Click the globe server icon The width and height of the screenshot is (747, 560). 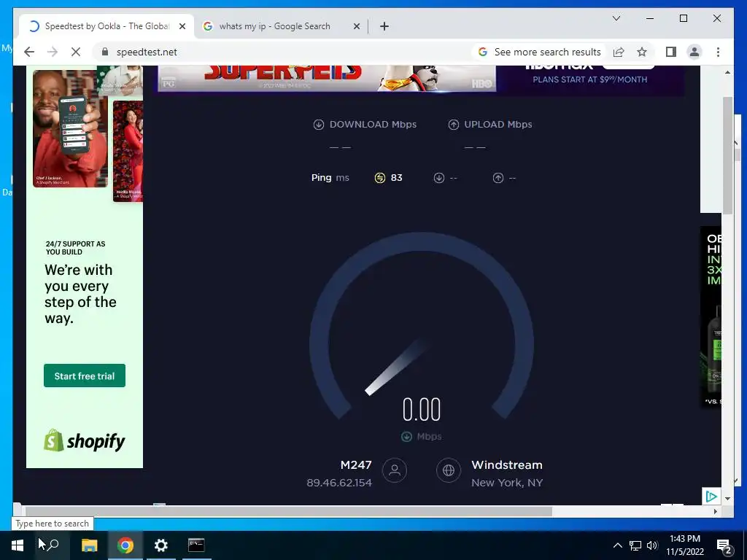pos(449,470)
